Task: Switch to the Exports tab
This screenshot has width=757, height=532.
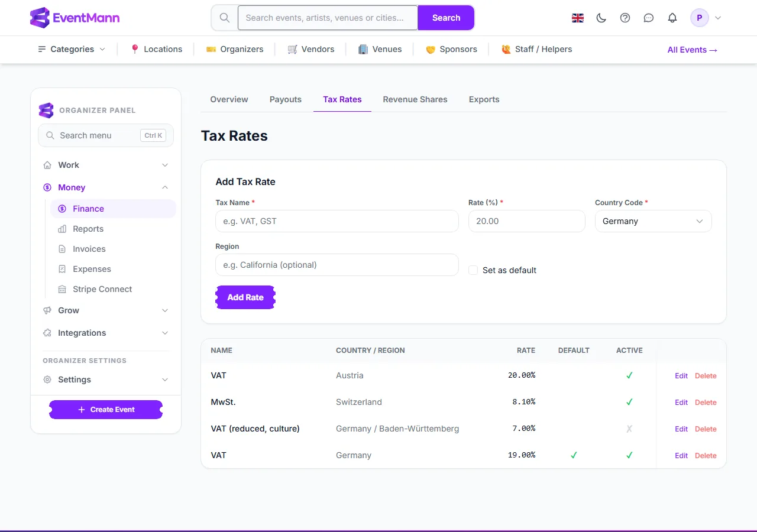Action: pyautogui.click(x=484, y=99)
